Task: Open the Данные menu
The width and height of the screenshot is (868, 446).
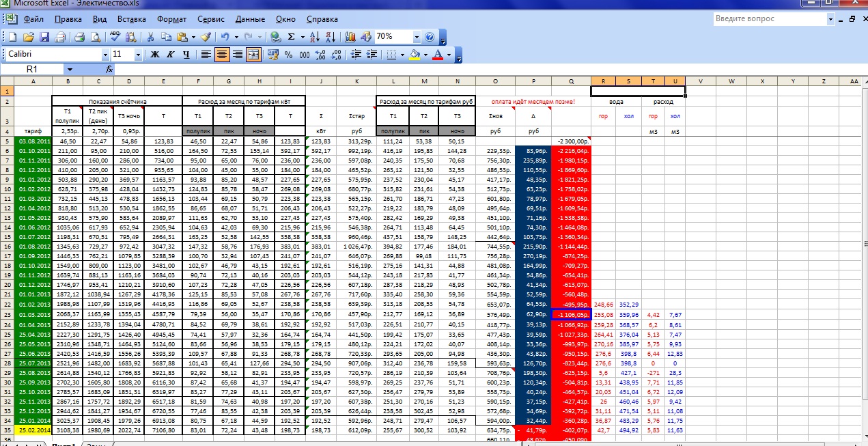Action: [x=250, y=19]
